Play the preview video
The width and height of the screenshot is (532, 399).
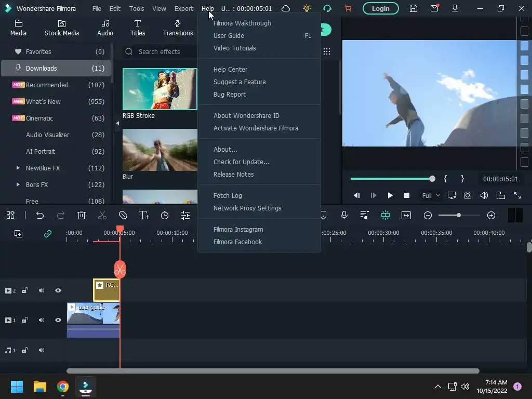(x=390, y=195)
